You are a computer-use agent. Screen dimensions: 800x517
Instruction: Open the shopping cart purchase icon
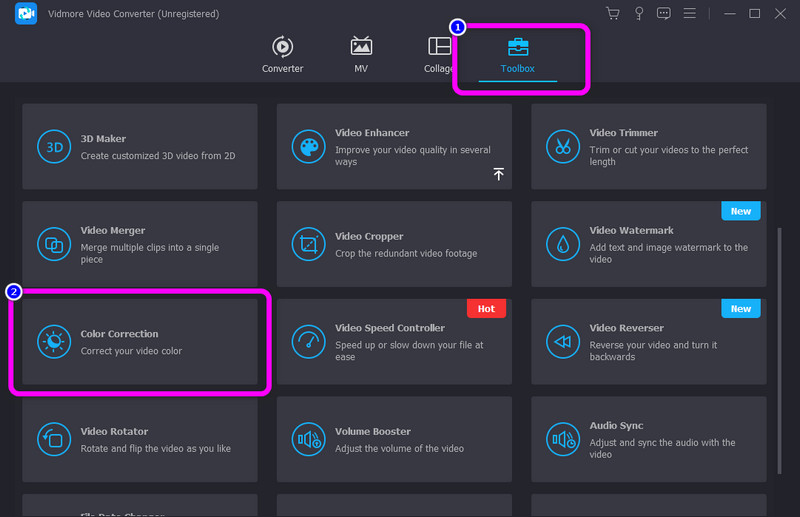[613, 13]
